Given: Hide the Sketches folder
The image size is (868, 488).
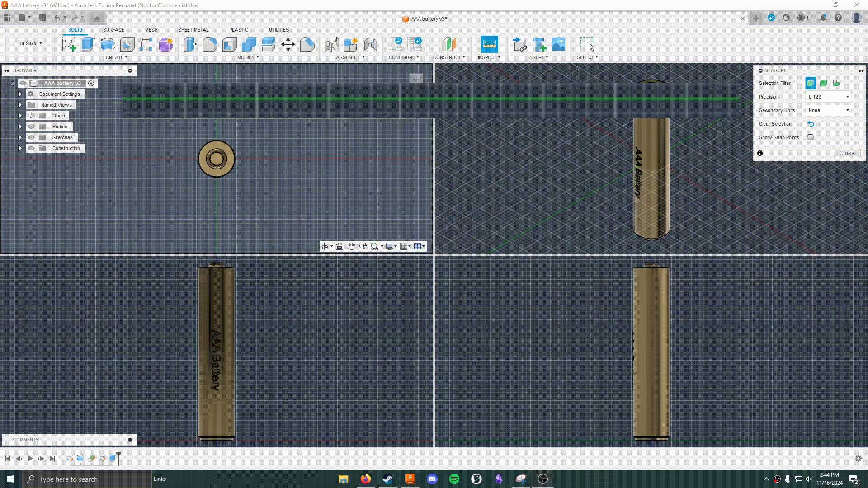Looking at the screenshot, I should [x=31, y=137].
